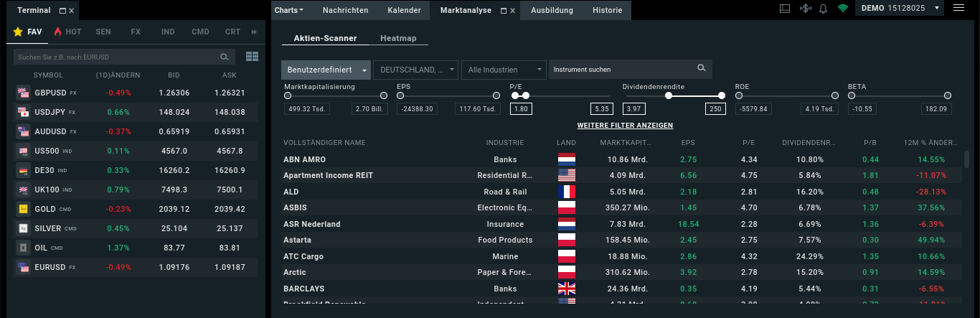Image resolution: width=980 pixels, height=318 pixels.
Task: Detach the Terminal panel window icon
Action: tap(62, 11)
